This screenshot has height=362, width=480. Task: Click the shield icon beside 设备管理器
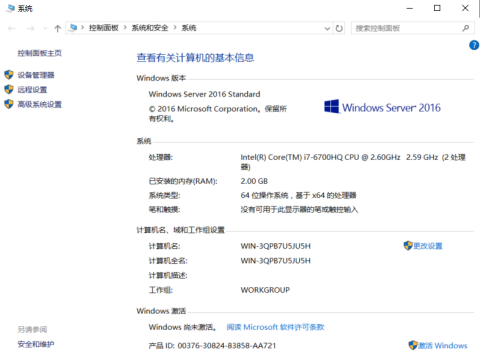click(9, 75)
